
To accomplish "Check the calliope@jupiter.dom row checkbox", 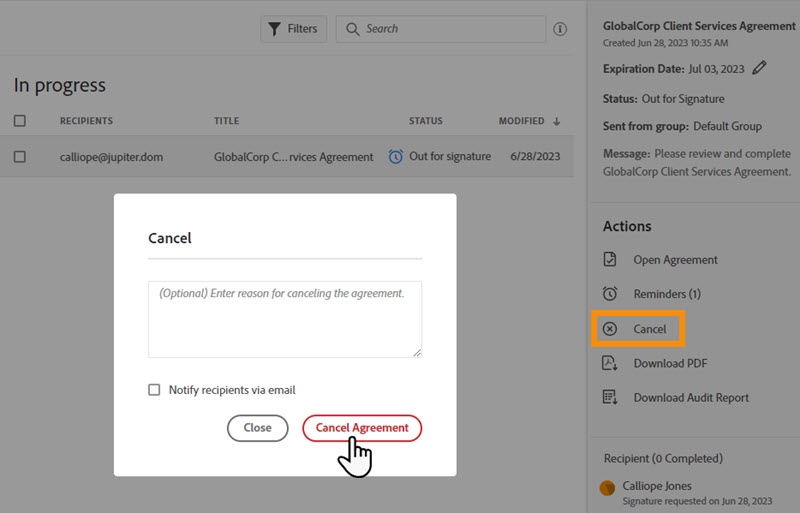I will coord(20,157).
